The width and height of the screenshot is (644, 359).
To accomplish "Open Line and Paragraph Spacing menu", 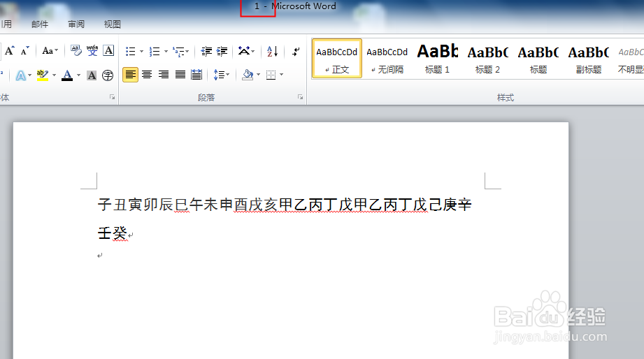I will pos(222,75).
